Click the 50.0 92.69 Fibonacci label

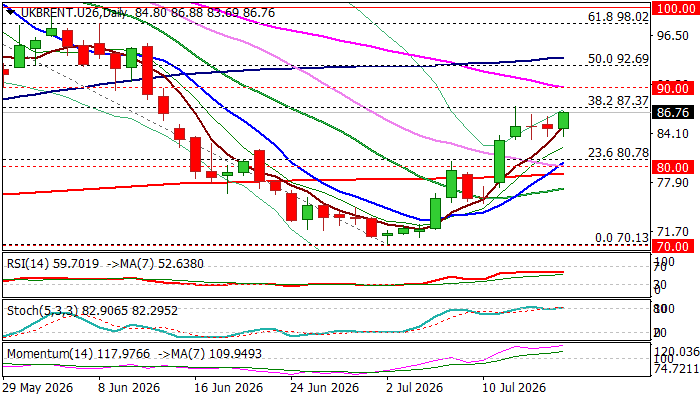pos(618,58)
